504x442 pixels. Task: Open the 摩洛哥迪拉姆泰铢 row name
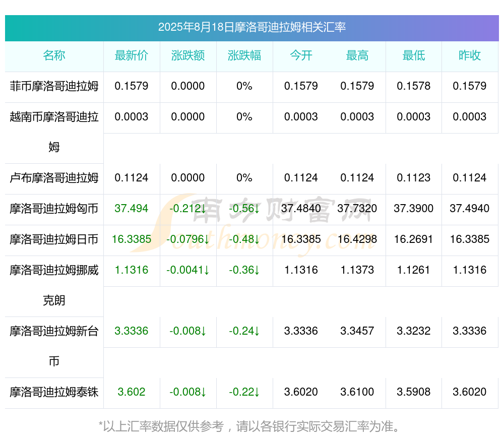54,392
